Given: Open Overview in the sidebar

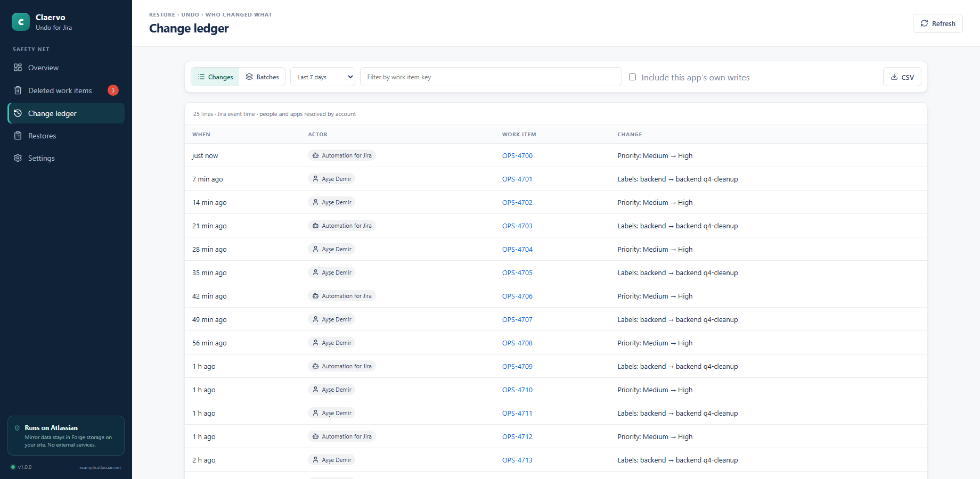Looking at the screenshot, I should pos(66,68).
